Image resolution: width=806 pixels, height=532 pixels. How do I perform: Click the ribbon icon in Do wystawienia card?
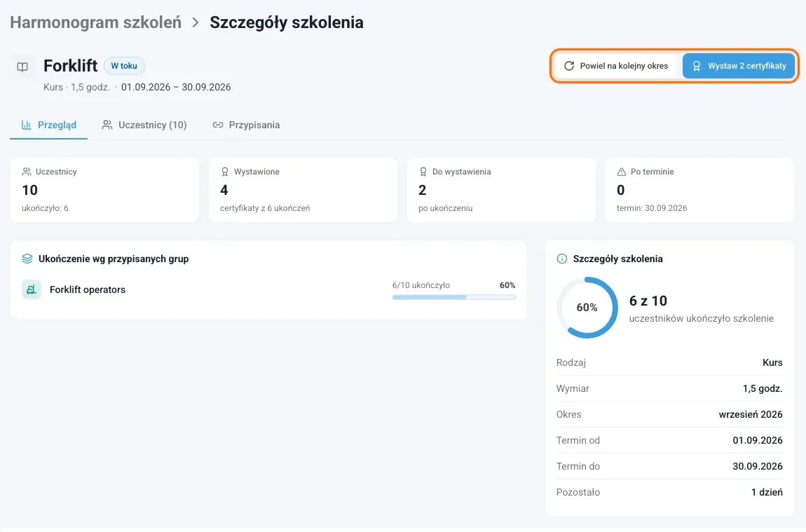tap(423, 172)
